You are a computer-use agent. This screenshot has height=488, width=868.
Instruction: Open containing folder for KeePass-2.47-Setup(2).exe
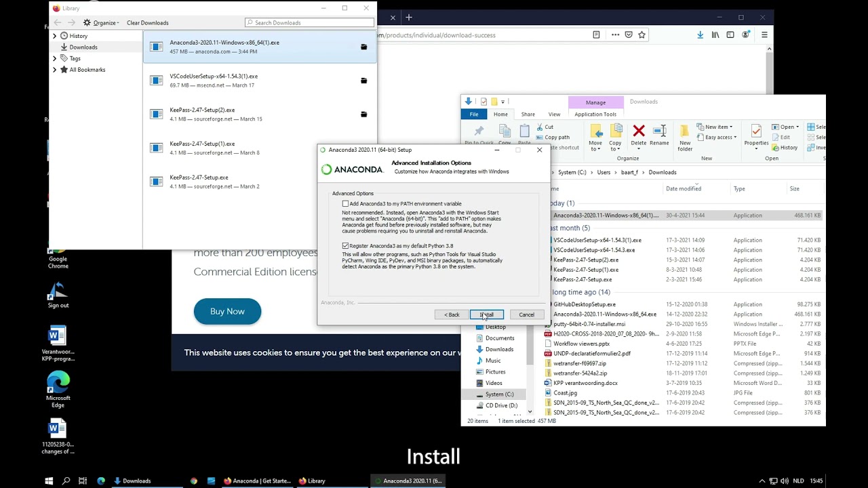pos(363,115)
